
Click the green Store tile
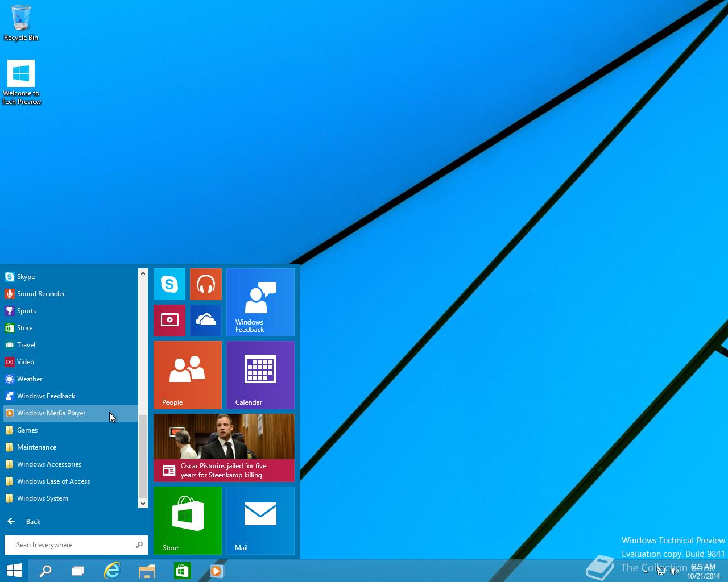coord(187,520)
